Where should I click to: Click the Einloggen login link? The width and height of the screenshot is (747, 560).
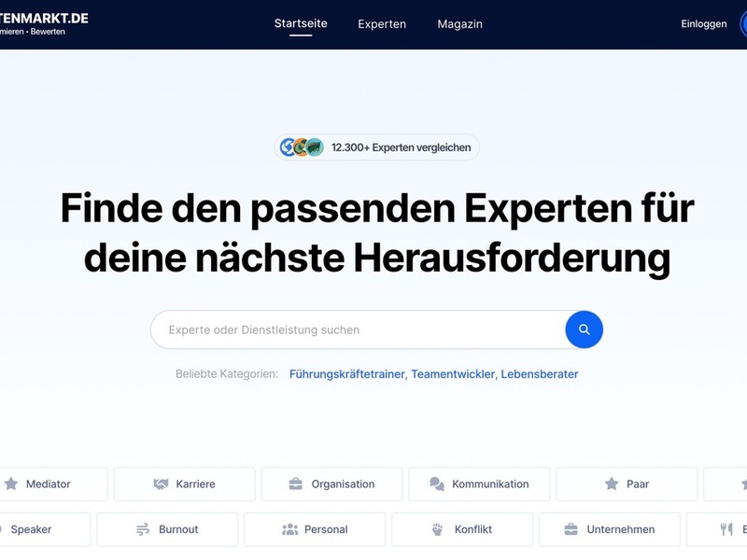pyautogui.click(x=703, y=24)
